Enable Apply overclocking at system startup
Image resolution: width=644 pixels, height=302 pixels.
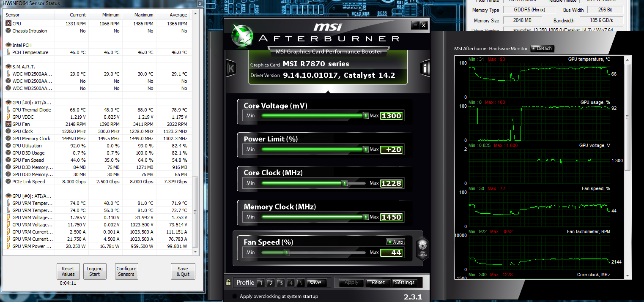235,296
